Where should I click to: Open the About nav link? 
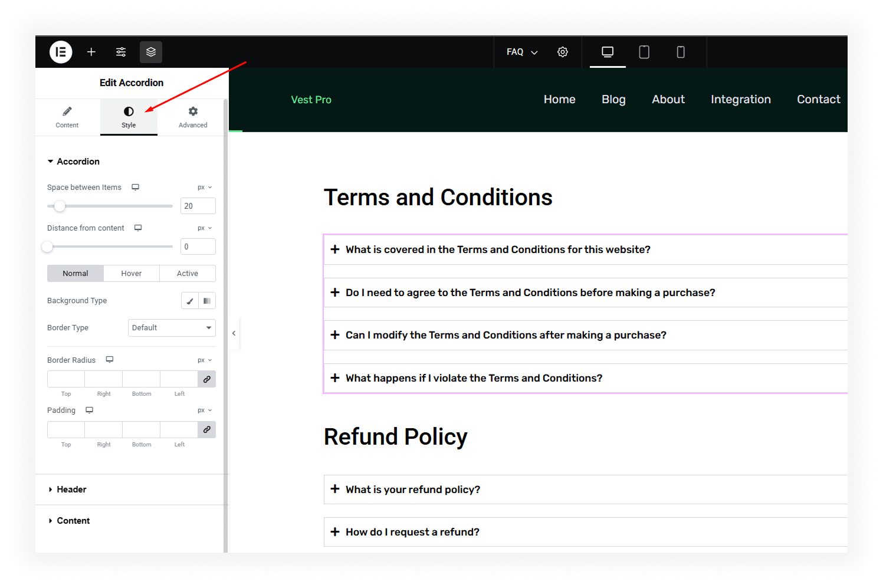[x=668, y=100]
